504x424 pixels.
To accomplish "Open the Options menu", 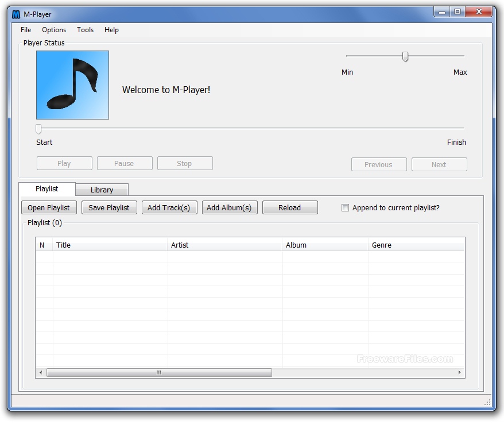I will [x=54, y=30].
